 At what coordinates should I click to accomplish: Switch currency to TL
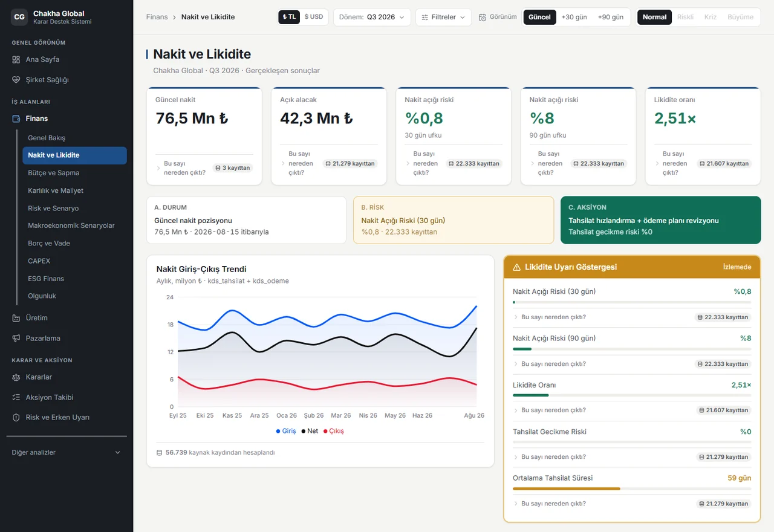pyautogui.click(x=290, y=17)
